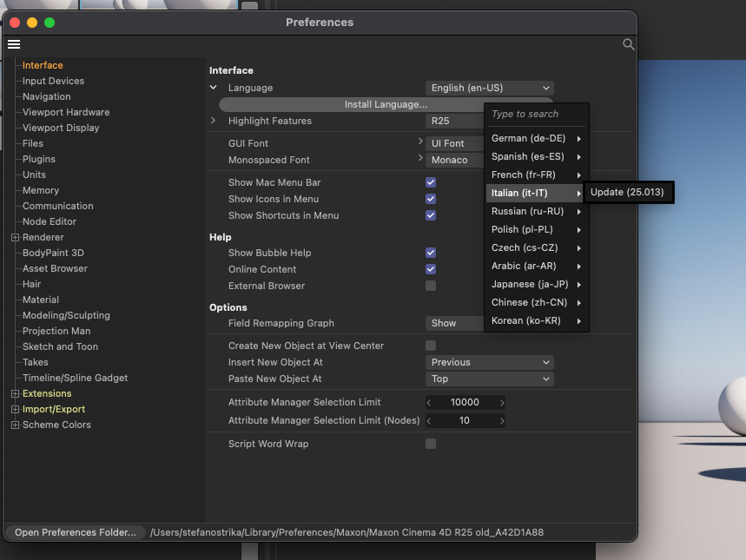
Task: Decrease Attribute Manager Selection Limit arrow
Action: (429, 403)
